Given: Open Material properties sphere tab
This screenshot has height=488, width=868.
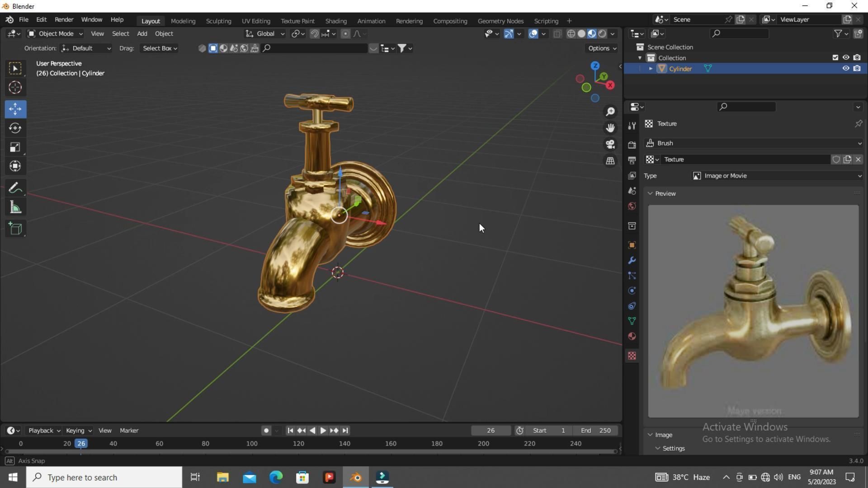Looking at the screenshot, I should [632, 337].
